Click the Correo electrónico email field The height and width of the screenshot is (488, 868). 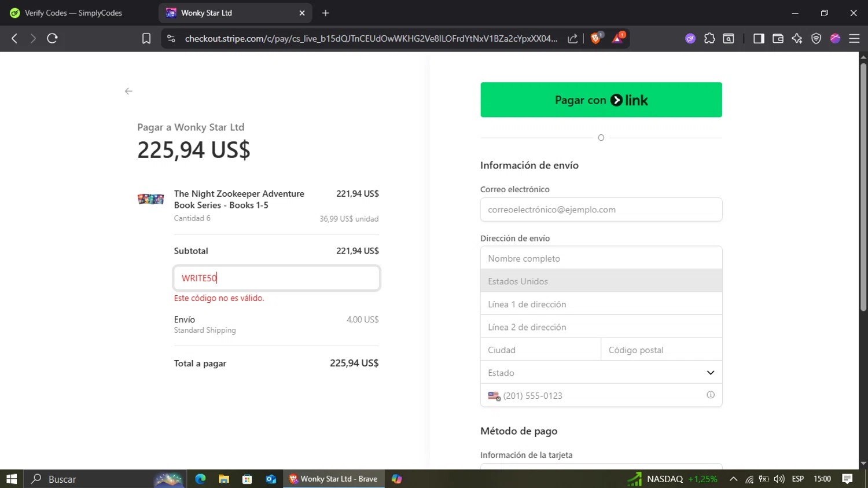601,210
